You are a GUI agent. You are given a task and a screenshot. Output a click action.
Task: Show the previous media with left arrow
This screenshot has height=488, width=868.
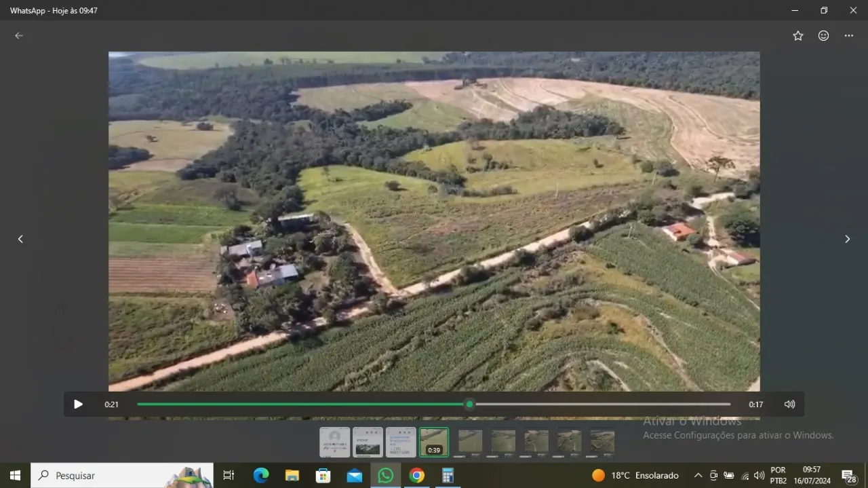pyautogui.click(x=20, y=239)
